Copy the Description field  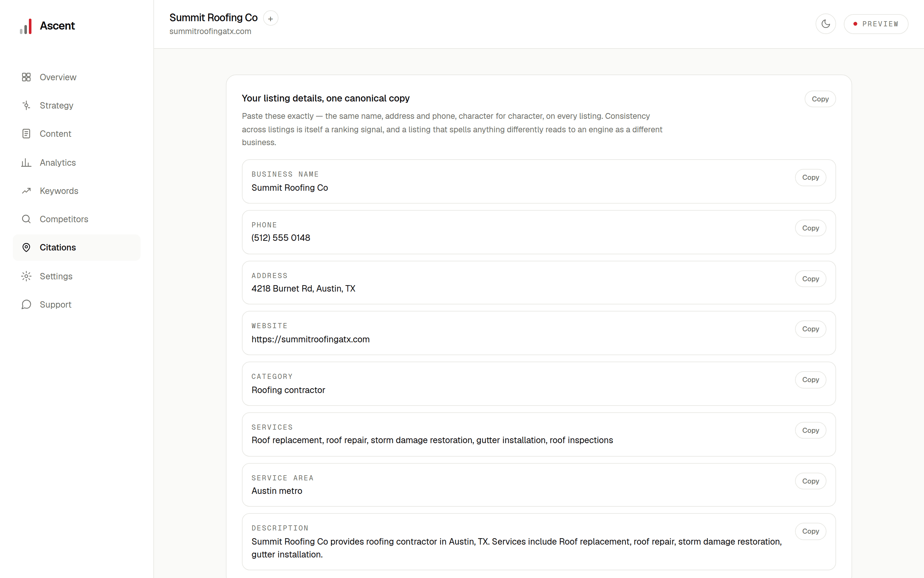810,531
